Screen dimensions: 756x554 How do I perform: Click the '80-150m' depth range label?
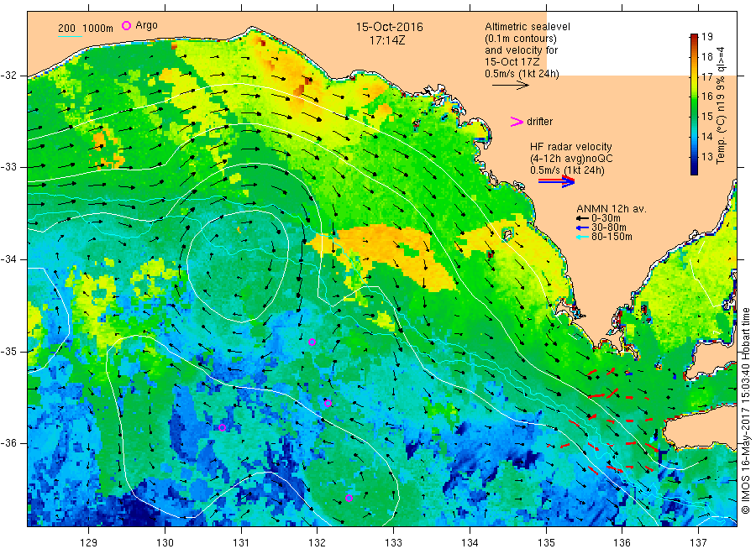(x=612, y=237)
